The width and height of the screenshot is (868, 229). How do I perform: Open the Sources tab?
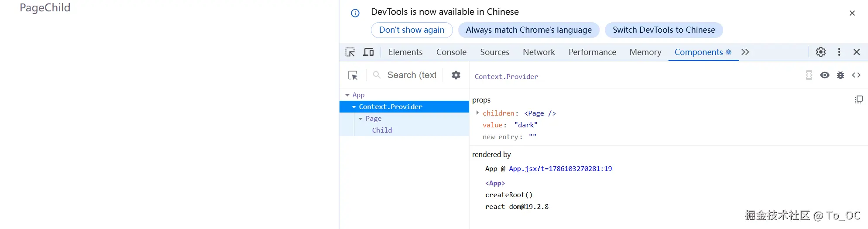pos(494,52)
